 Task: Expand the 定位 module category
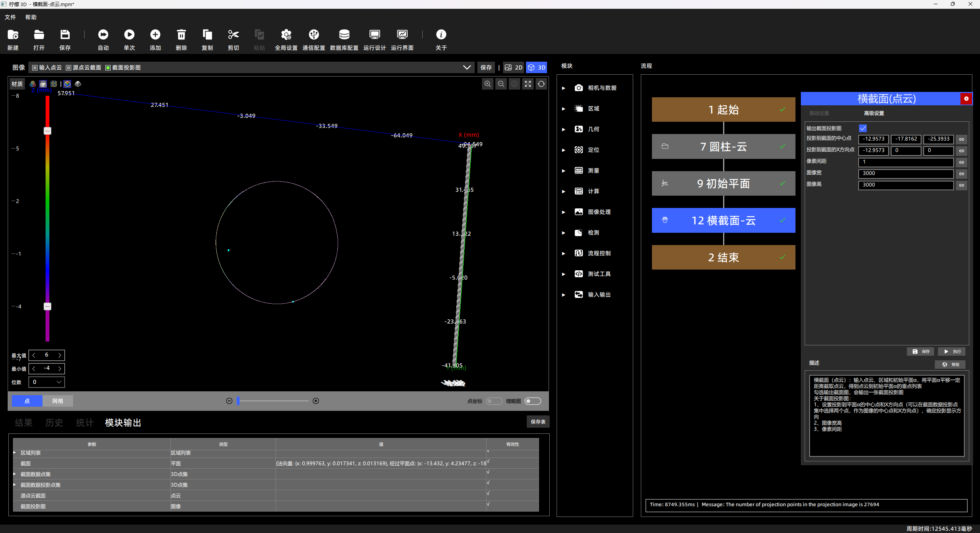tap(563, 150)
